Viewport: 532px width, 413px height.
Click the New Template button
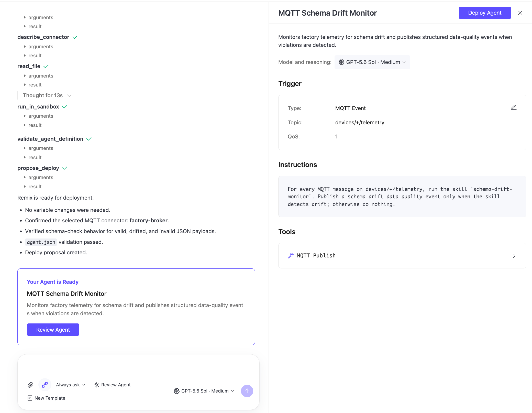pos(46,398)
